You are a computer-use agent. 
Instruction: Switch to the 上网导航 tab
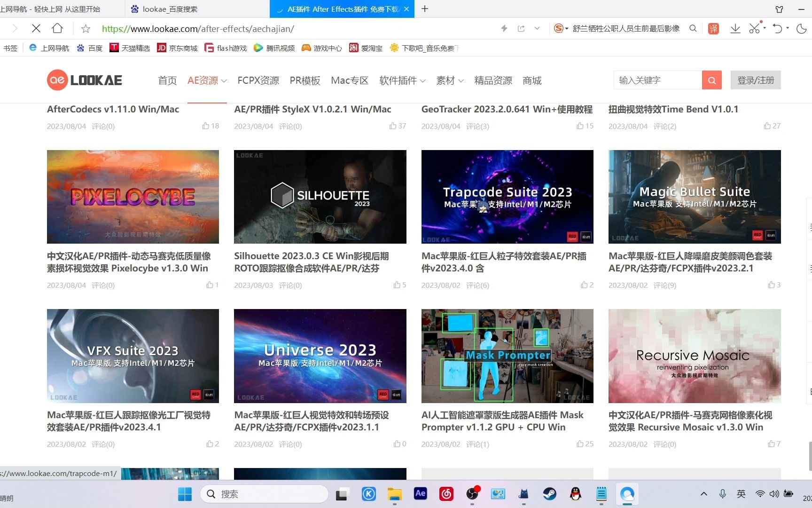pyautogui.click(x=62, y=9)
